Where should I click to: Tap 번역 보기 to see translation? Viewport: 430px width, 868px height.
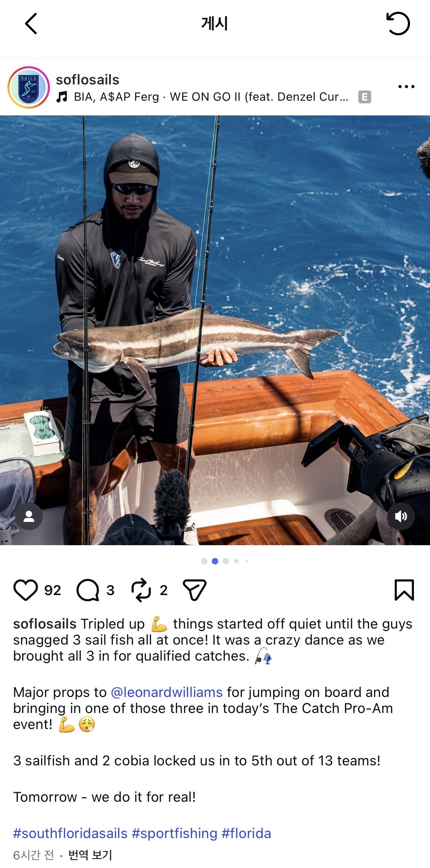coord(90,854)
